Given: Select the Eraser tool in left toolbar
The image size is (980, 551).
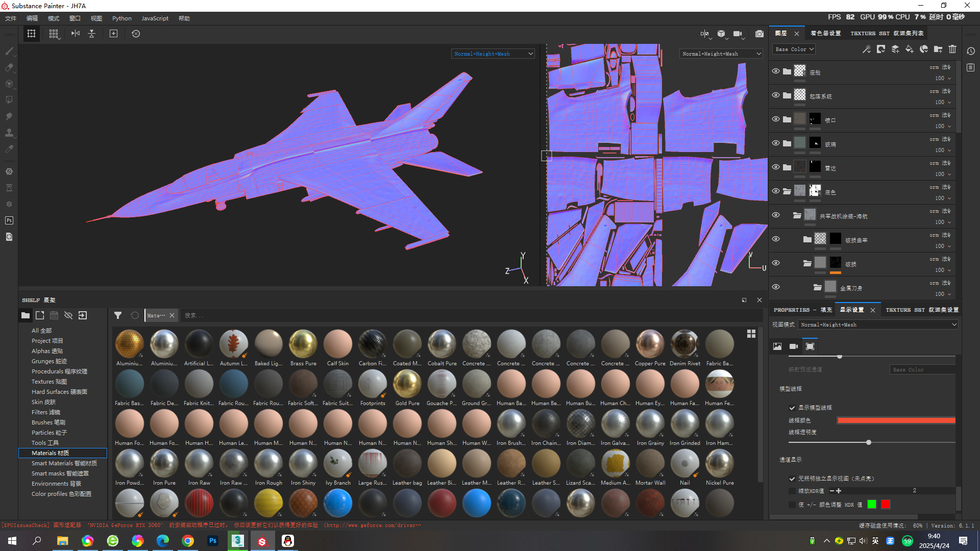Looking at the screenshot, I should pyautogui.click(x=9, y=67).
